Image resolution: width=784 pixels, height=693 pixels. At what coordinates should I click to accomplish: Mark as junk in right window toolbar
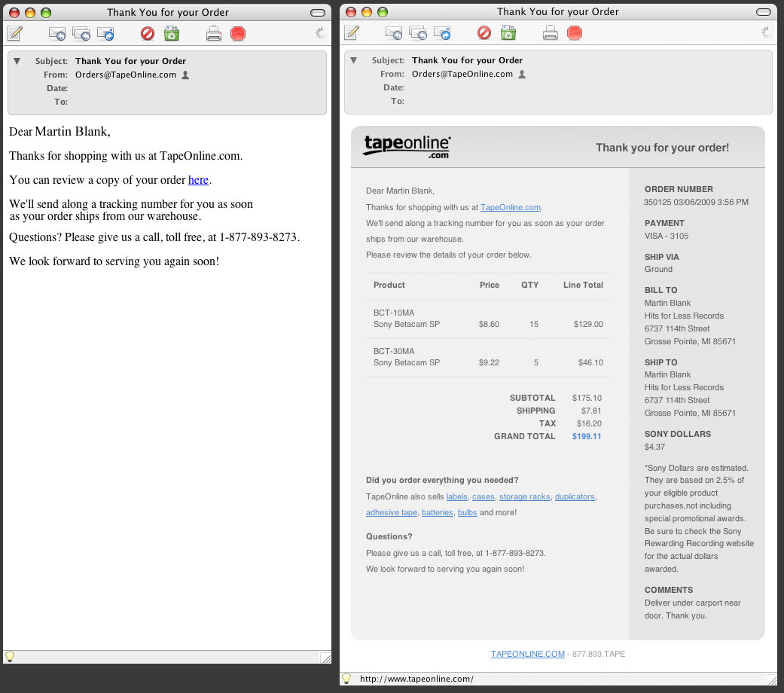pyautogui.click(x=484, y=33)
